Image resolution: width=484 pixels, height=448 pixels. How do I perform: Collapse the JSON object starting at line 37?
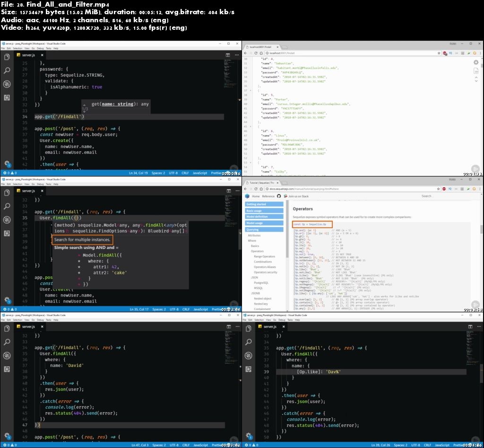click(x=251, y=90)
